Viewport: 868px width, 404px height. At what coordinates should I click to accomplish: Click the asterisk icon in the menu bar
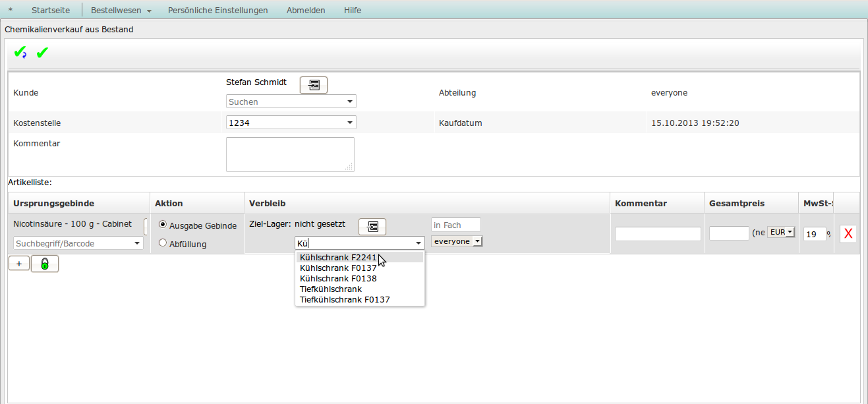click(10, 11)
